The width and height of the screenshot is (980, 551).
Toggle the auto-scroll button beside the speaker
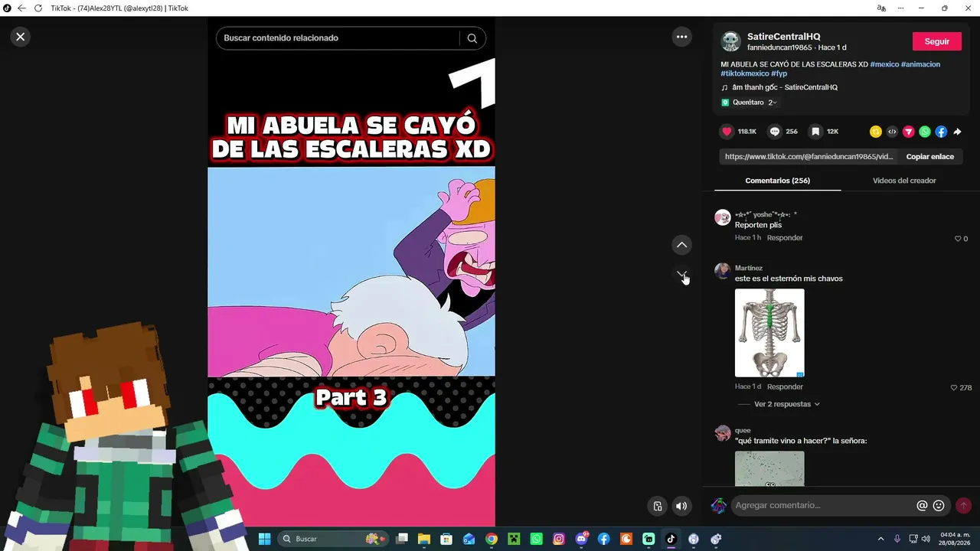coord(658,506)
